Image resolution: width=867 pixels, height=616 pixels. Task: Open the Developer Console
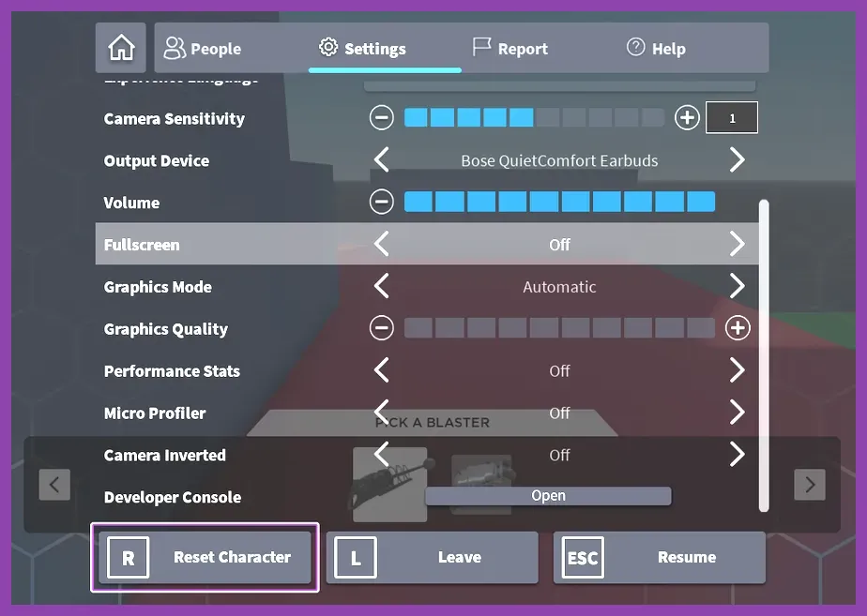pos(548,496)
